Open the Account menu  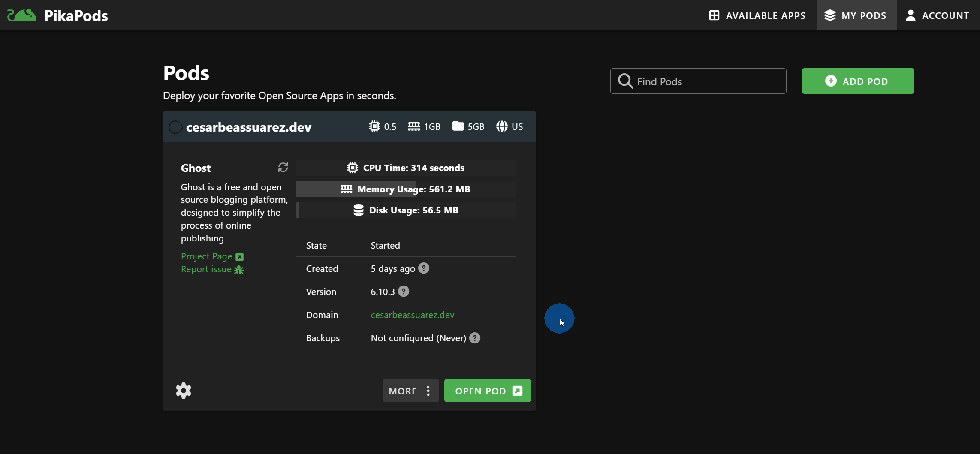pyautogui.click(x=938, y=15)
